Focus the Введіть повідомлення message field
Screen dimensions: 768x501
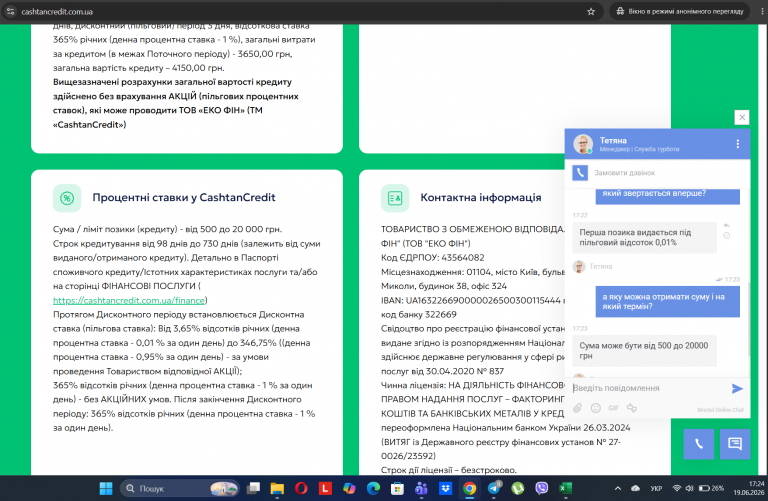[x=649, y=388]
